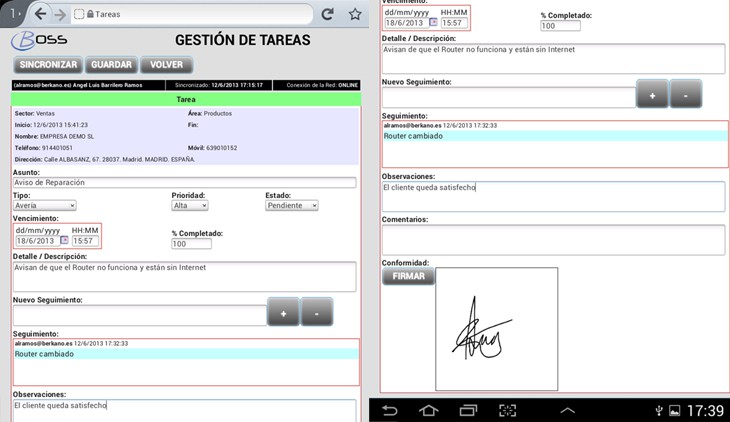Click the GUARDAR button
Viewport: 730px width, 422px height.
click(111, 65)
